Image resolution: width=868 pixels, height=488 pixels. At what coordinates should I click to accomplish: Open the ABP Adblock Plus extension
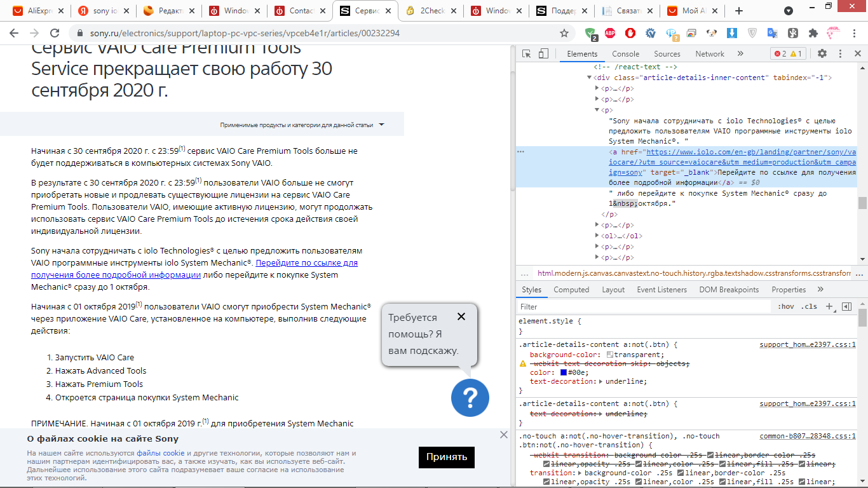(x=610, y=33)
